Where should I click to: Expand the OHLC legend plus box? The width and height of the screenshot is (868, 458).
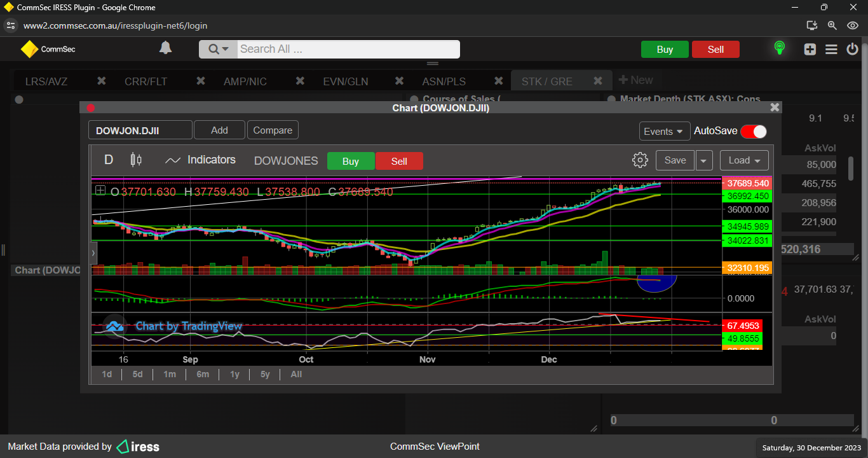click(x=100, y=190)
